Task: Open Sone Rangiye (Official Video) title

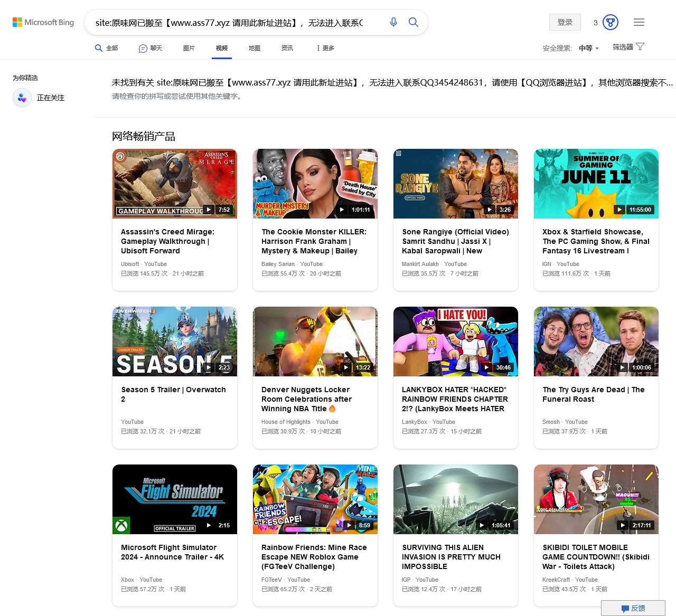Action: [x=455, y=241]
